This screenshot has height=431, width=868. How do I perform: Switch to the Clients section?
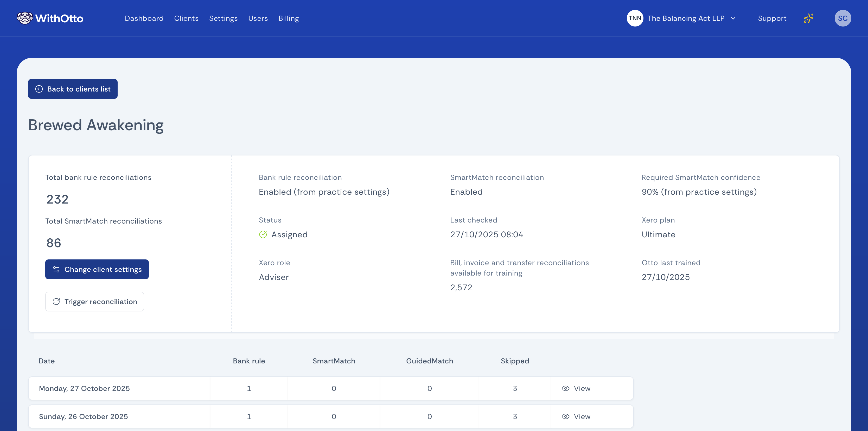[186, 18]
